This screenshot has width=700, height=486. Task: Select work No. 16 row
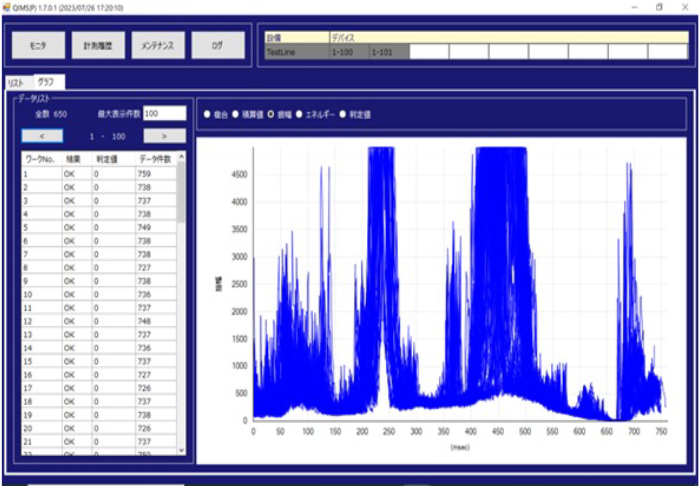tap(100, 374)
